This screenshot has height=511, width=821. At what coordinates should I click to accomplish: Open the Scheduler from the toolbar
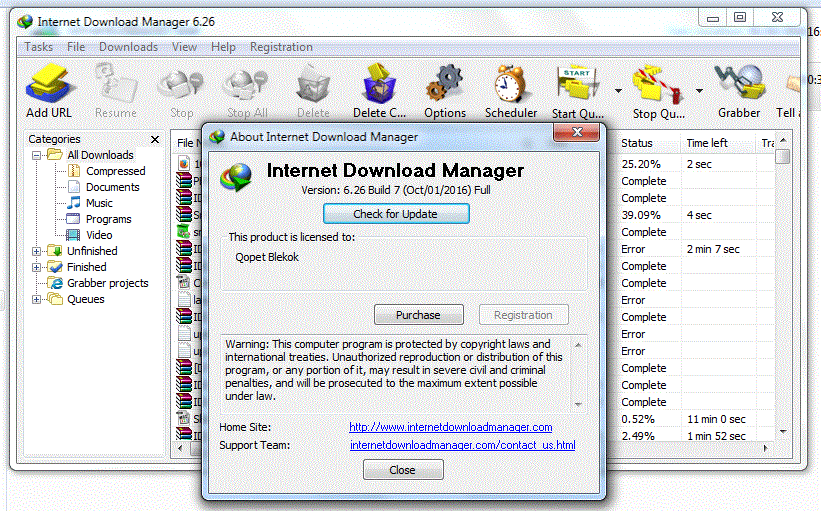point(511,90)
